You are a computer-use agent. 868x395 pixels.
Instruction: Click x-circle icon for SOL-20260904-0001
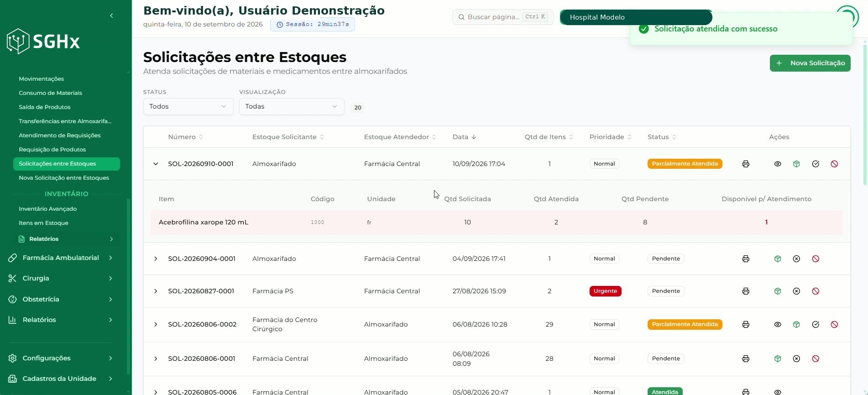(x=796, y=259)
